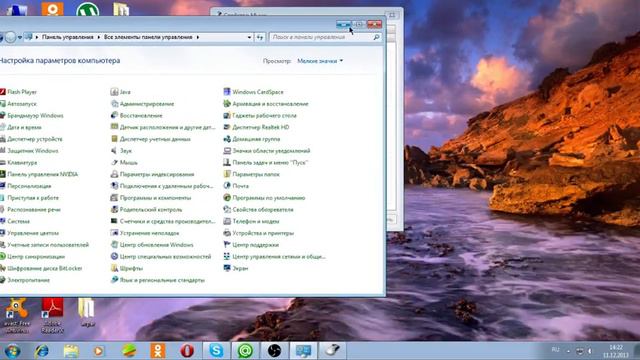Viewport: 640px width, 360px height.
Task: Open Шифрование диска BitLocker
Action: click(x=41, y=269)
